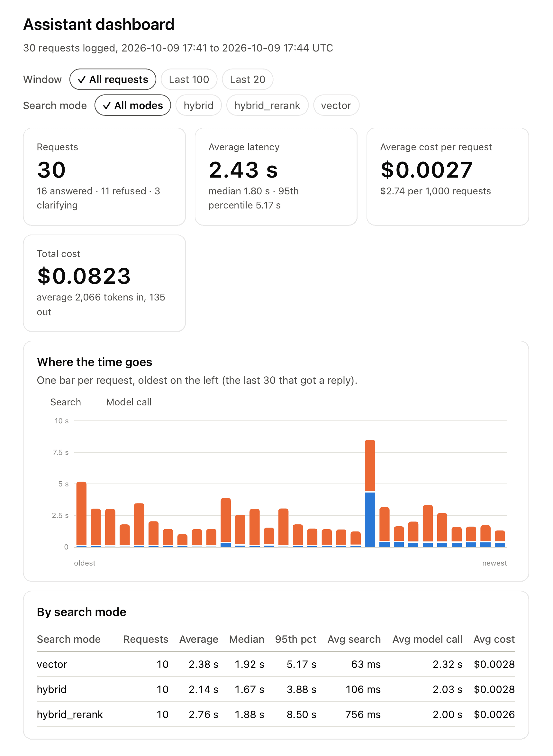The width and height of the screenshot is (553, 756).
Task: Click the Average latency 2.43 s card
Action: pos(276,177)
